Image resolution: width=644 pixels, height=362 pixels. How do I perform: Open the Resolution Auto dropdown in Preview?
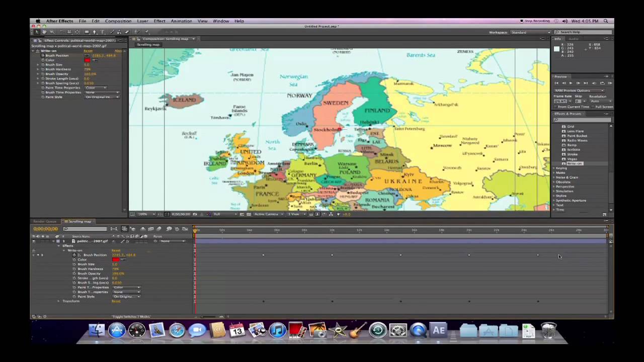[601, 101]
